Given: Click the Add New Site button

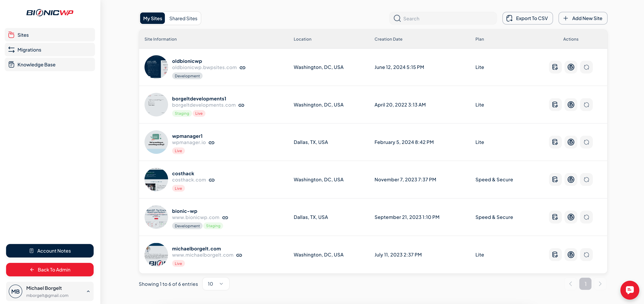Looking at the screenshot, I should point(583,18).
